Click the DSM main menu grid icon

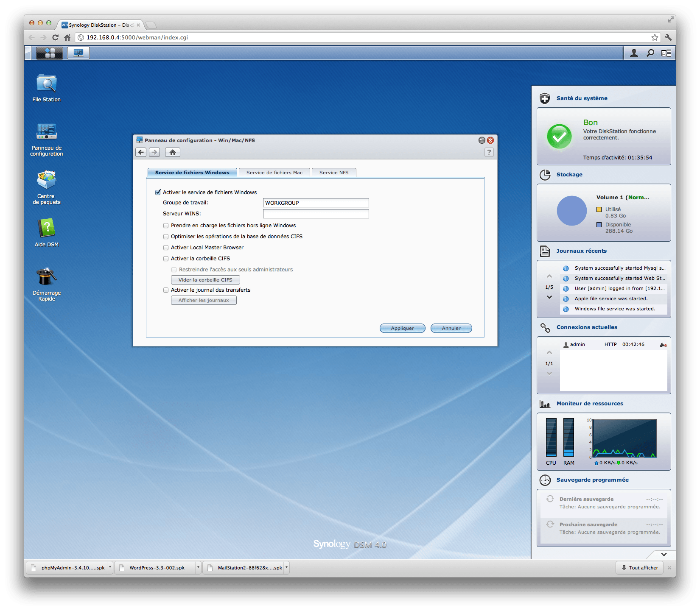pos(50,53)
